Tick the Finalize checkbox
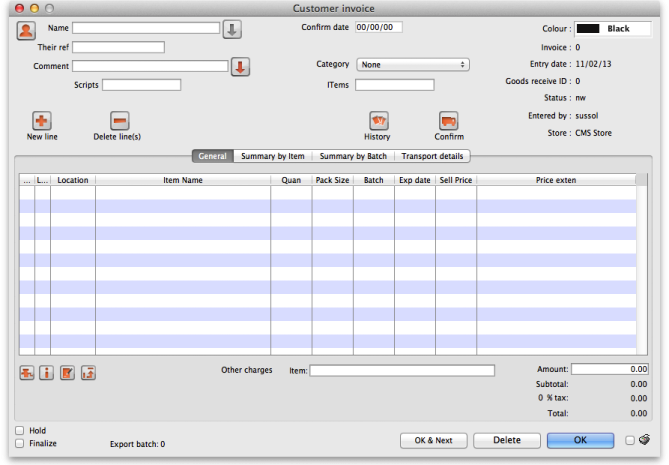The width and height of the screenshot is (669, 465). click(x=20, y=443)
